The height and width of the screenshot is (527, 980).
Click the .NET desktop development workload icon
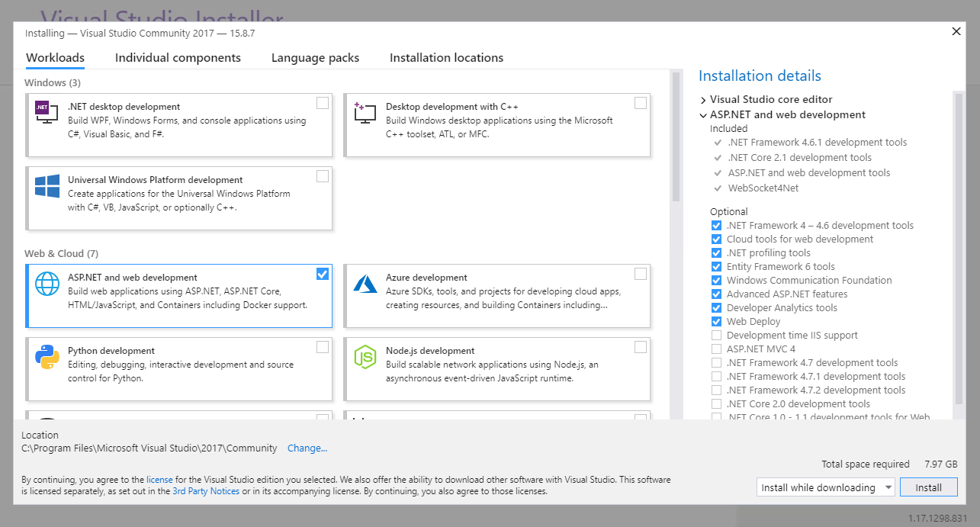pos(47,112)
